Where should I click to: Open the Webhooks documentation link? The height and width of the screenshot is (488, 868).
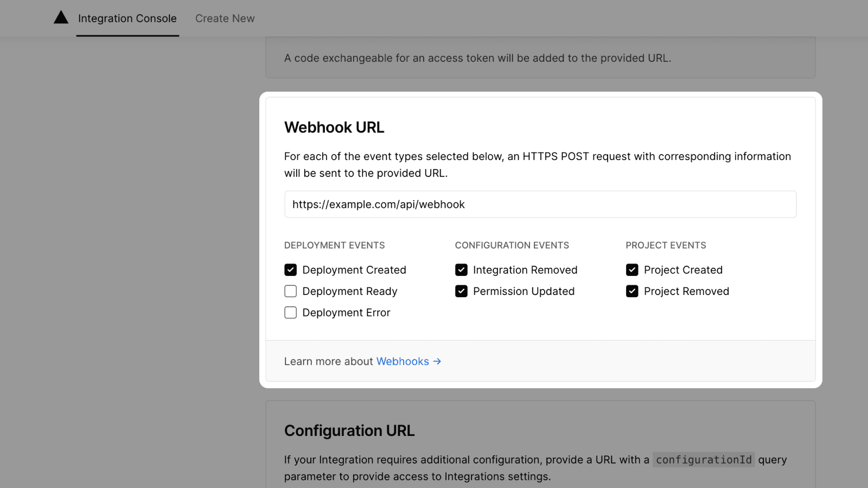pos(403,361)
